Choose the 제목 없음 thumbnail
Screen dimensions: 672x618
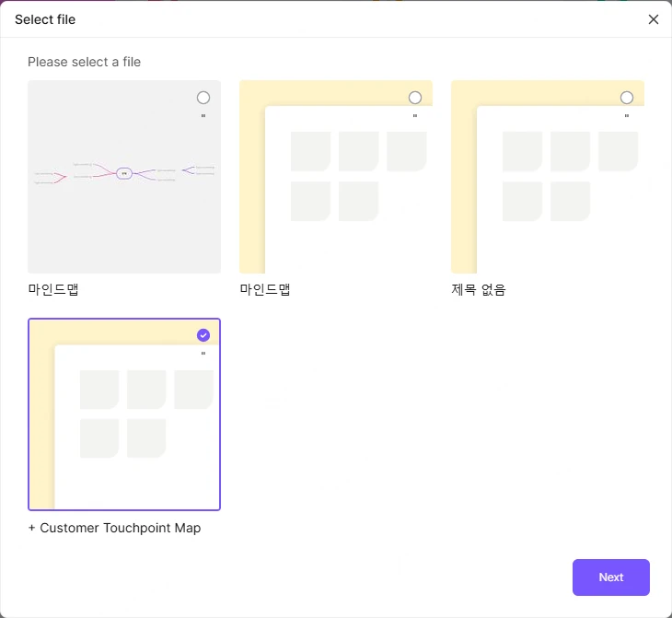[548, 177]
